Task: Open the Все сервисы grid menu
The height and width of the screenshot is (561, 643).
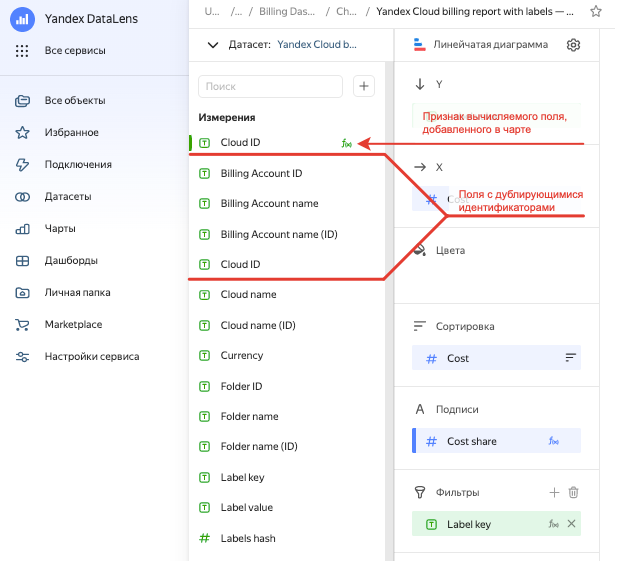Action: [x=22, y=50]
